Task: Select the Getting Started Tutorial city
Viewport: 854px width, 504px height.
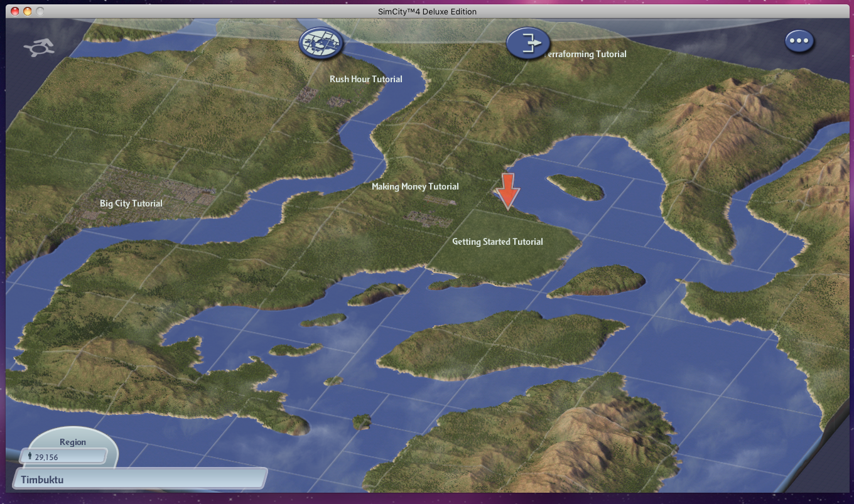Action: (497, 242)
